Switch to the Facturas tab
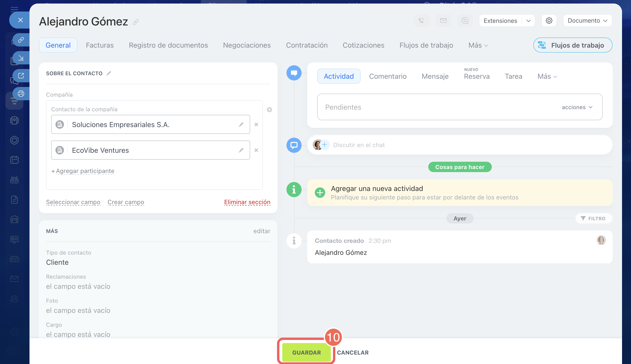This screenshot has width=631, height=364. coord(100,45)
